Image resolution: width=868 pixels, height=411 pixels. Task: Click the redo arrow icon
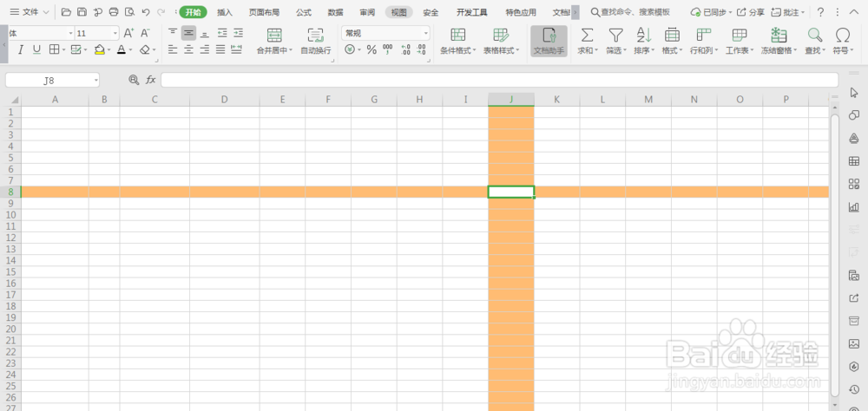click(161, 11)
